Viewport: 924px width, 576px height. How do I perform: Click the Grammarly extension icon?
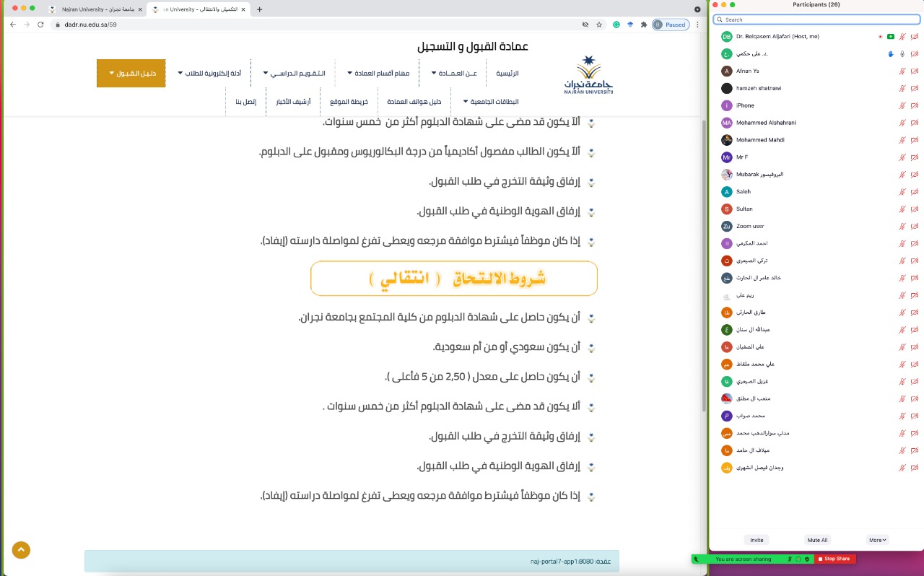pyautogui.click(x=616, y=25)
